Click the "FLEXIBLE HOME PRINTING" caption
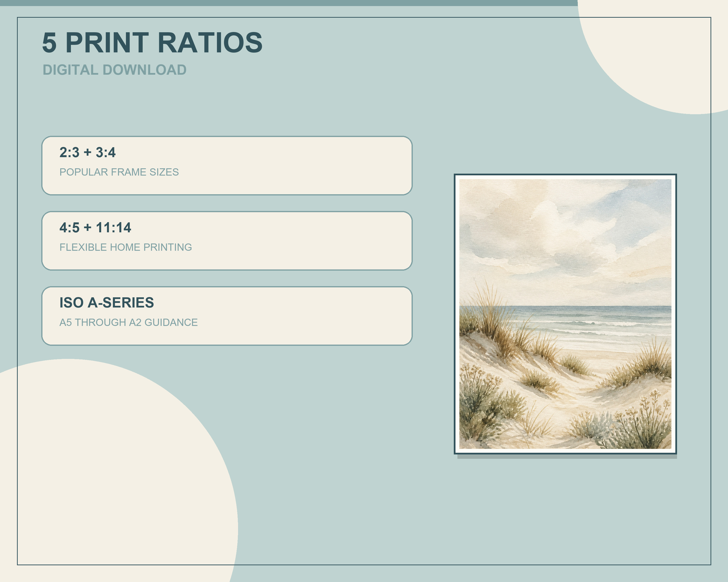728x582 pixels. click(x=126, y=247)
